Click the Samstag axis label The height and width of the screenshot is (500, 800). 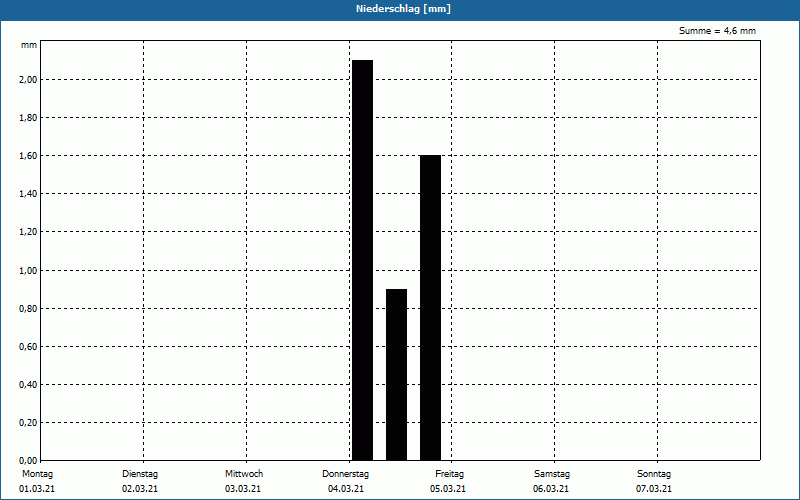552,474
